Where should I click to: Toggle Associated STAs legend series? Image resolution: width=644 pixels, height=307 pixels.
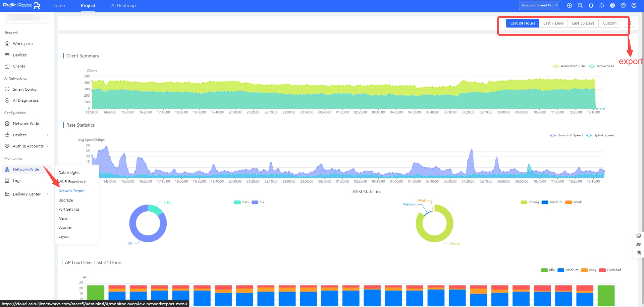tap(569, 66)
